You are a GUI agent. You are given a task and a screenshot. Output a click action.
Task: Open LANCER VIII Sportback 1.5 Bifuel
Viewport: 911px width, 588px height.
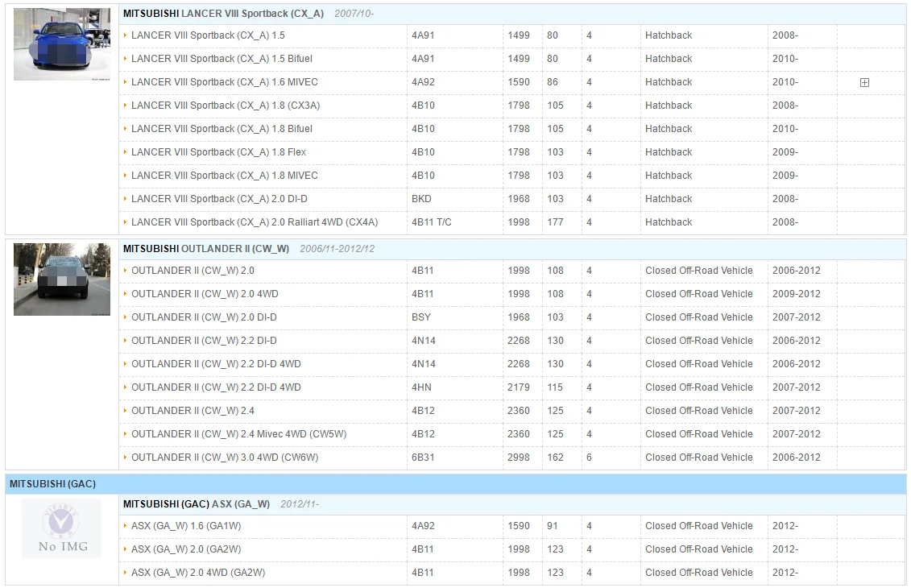(222, 59)
